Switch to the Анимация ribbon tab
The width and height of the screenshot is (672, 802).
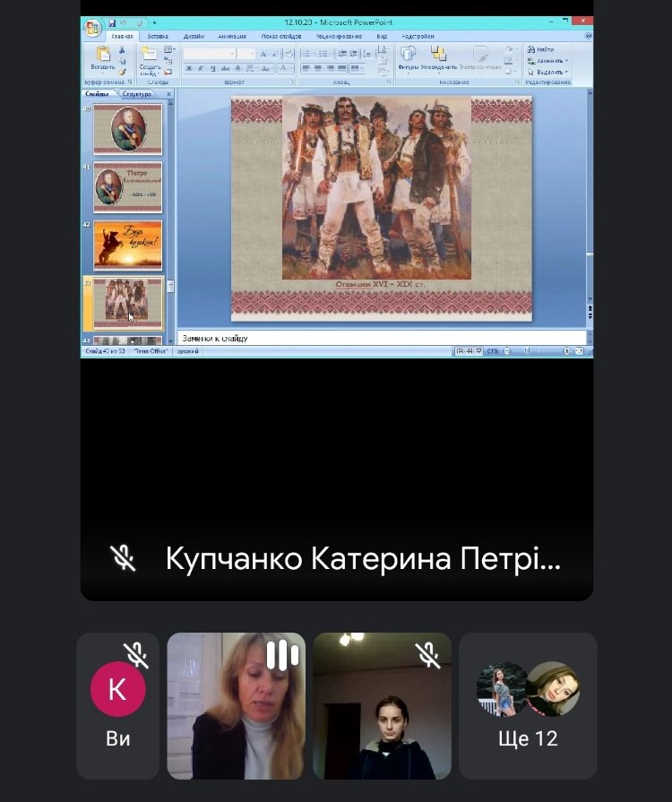click(x=232, y=37)
